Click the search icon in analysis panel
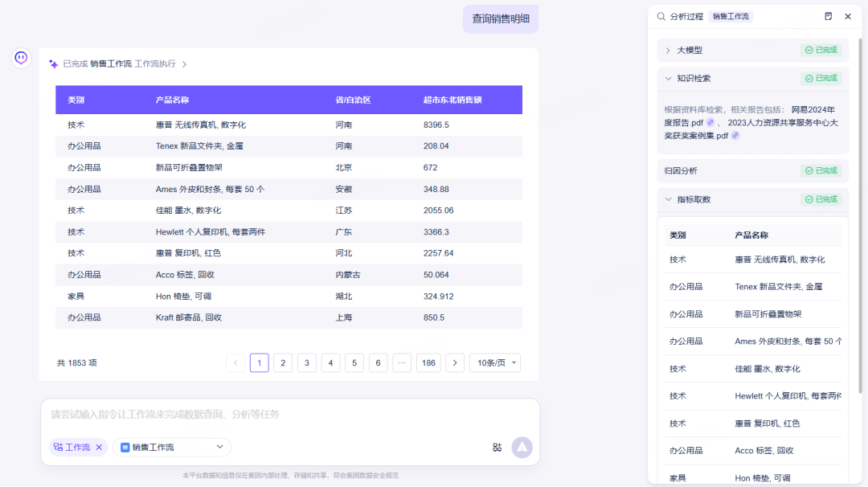The height and width of the screenshot is (487, 868). click(661, 17)
